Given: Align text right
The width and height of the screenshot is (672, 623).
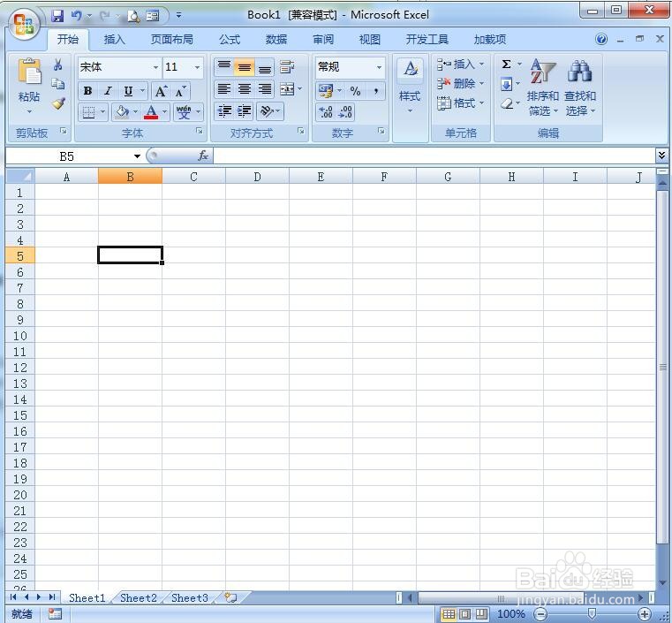Looking at the screenshot, I should pyautogui.click(x=264, y=89).
